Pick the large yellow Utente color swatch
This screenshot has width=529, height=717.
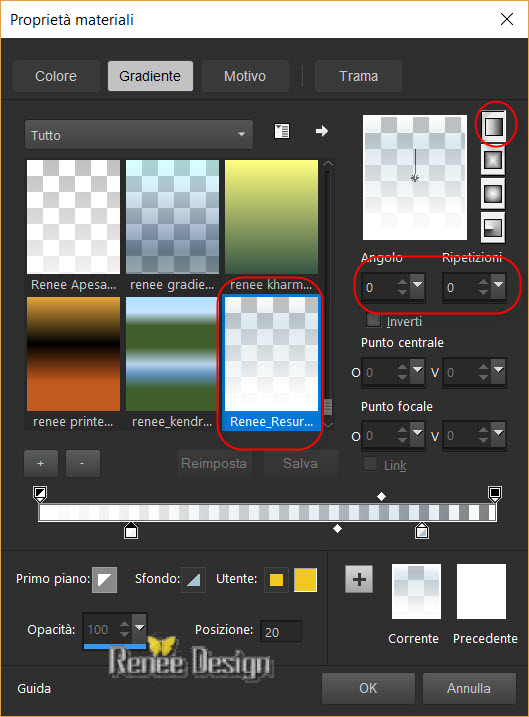tap(305, 580)
